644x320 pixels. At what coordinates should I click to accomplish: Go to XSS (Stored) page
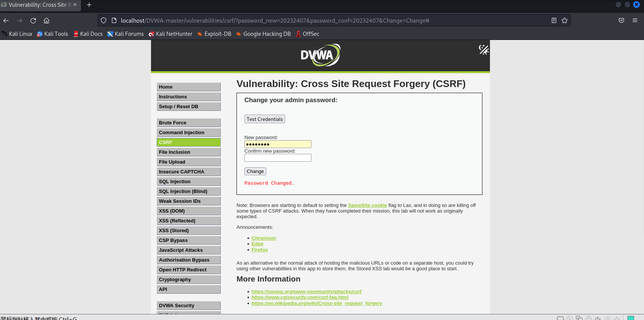tap(189, 230)
